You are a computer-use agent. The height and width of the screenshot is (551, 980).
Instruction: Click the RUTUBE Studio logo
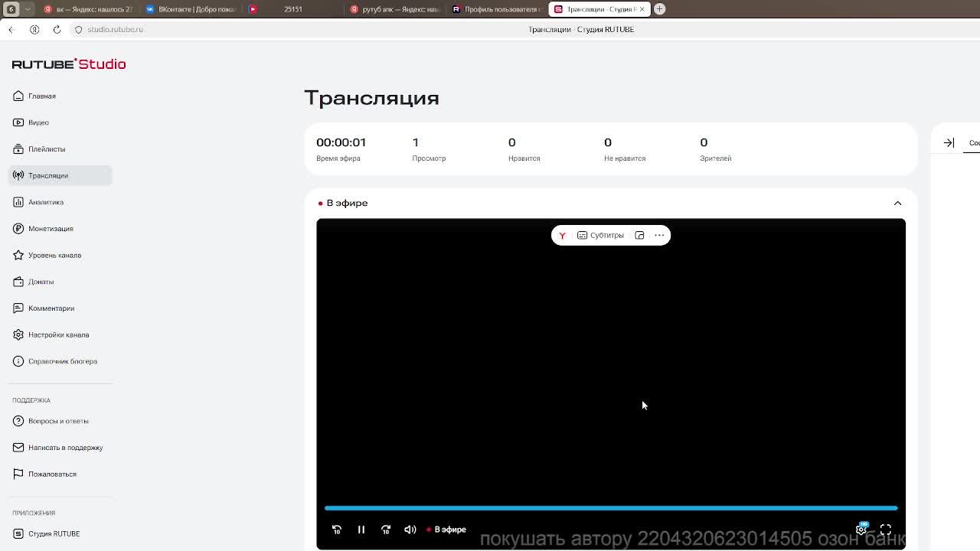[69, 64]
